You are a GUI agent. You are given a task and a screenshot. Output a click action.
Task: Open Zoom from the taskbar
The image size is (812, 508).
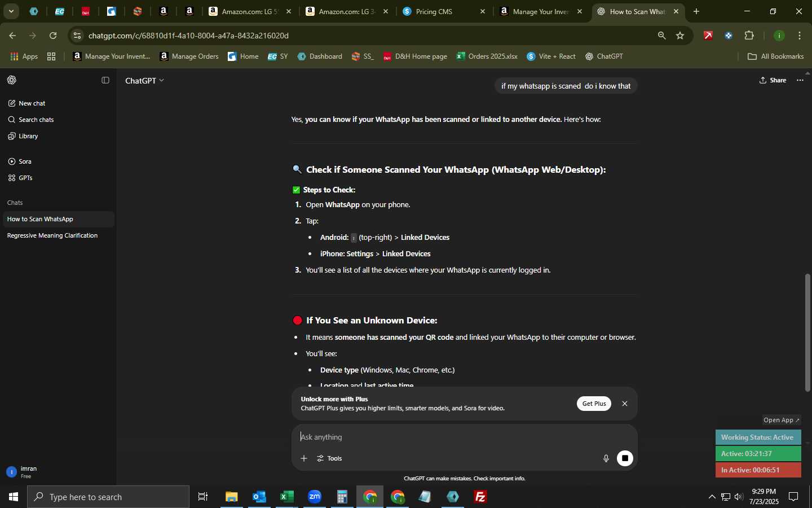(315, 497)
